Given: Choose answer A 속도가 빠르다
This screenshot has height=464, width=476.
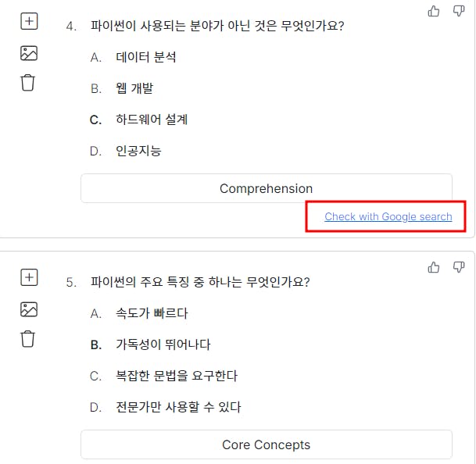Looking at the screenshot, I should point(152,313).
